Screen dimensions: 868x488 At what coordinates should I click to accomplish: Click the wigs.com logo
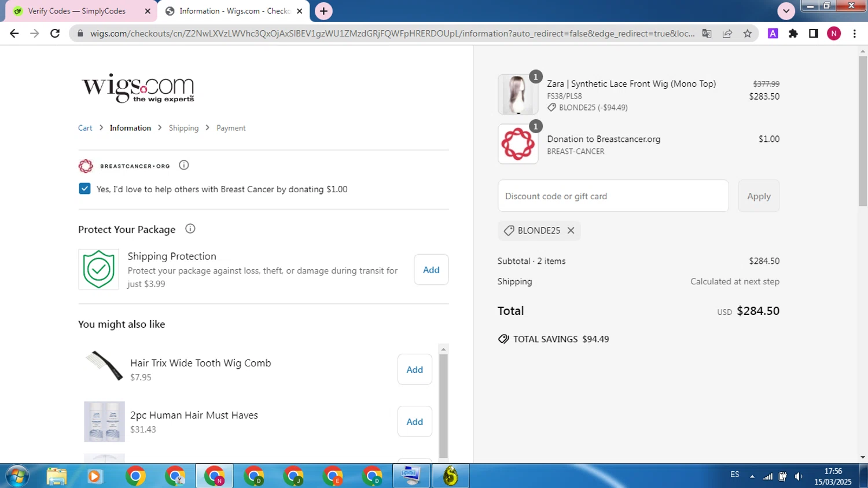138,89
